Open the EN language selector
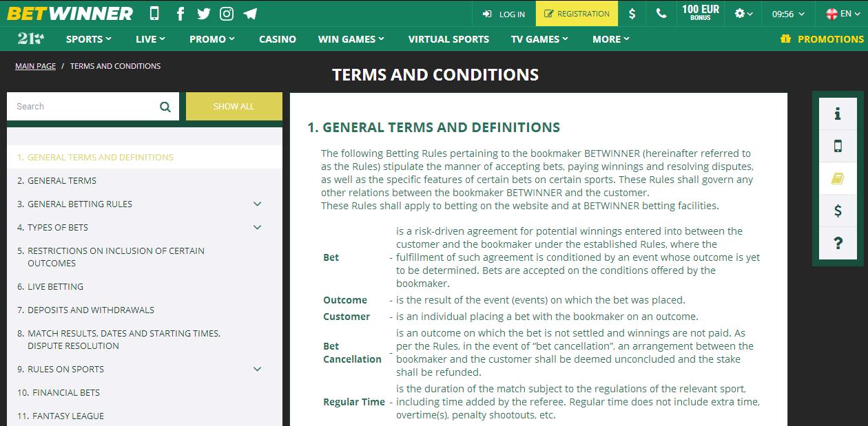The width and height of the screenshot is (868, 426). click(x=843, y=13)
